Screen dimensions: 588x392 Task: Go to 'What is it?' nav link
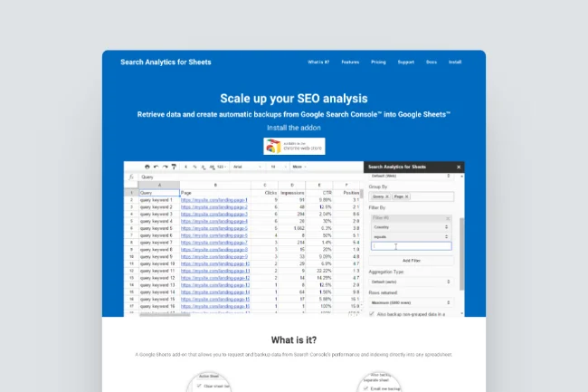[318, 62]
